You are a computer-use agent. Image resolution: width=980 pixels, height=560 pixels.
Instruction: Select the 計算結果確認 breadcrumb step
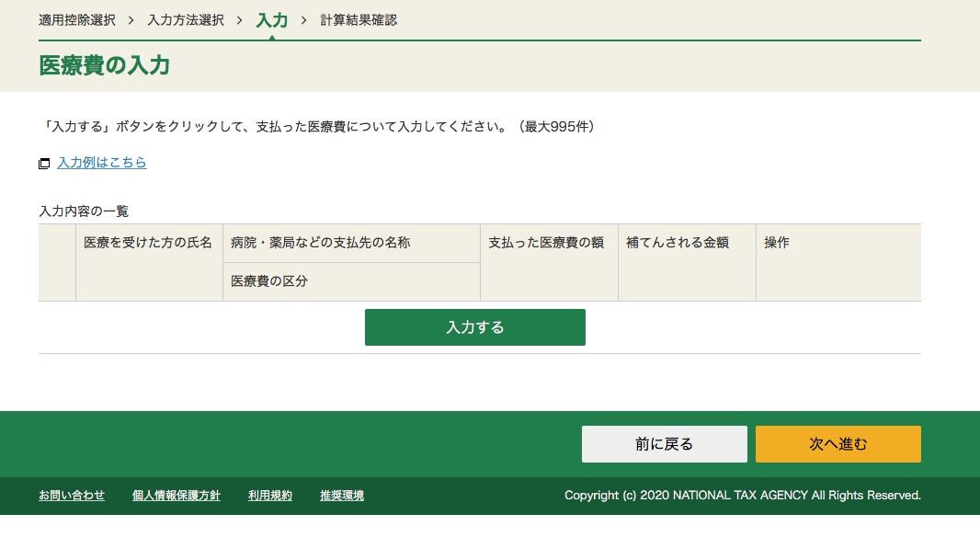point(359,20)
